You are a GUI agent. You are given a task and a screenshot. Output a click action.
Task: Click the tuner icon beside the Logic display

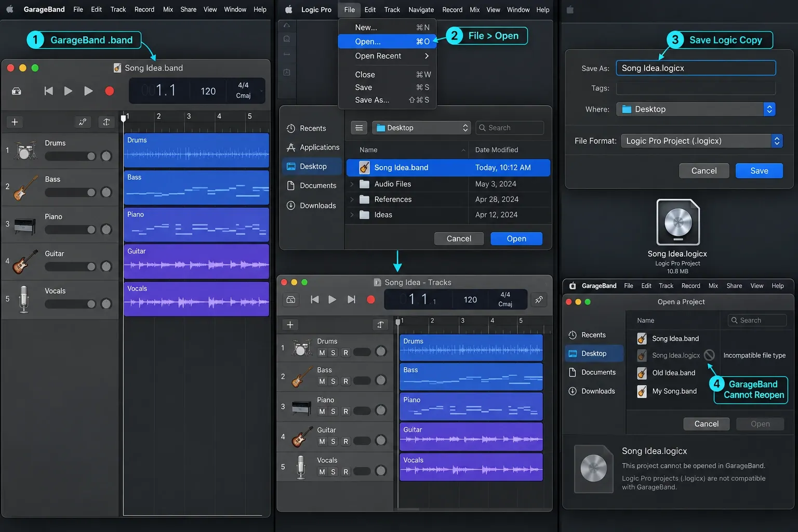[539, 299]
